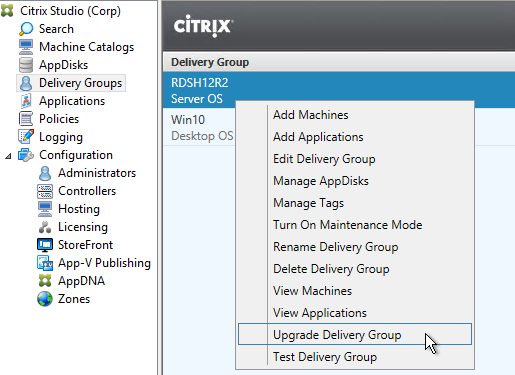Choose Add Applications from context menu
The image size is (515, 375).
click(355, 137)
